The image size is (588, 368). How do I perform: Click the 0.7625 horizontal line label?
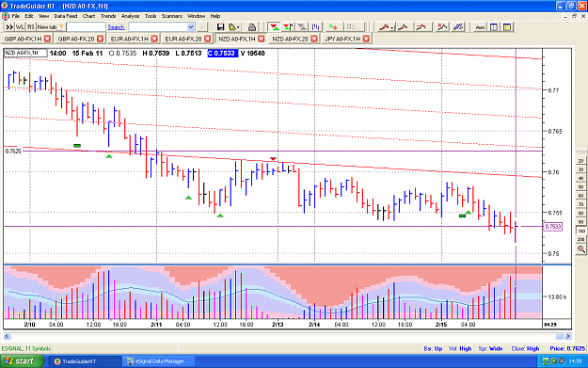pos(13,152)
